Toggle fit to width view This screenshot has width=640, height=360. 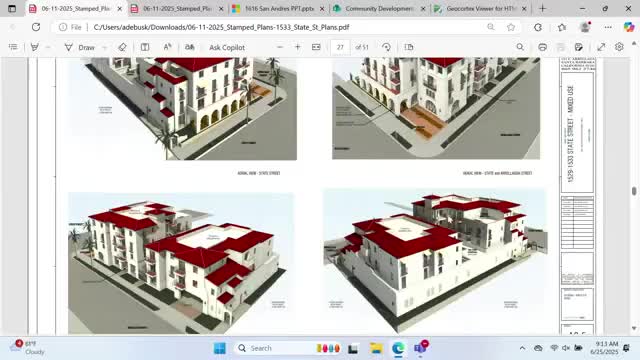[x=316, y=47]
